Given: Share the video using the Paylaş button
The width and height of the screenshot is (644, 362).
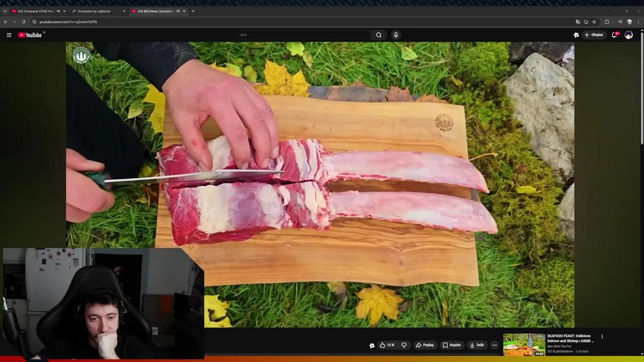Looking at the screenshot, I should (425, 345).
